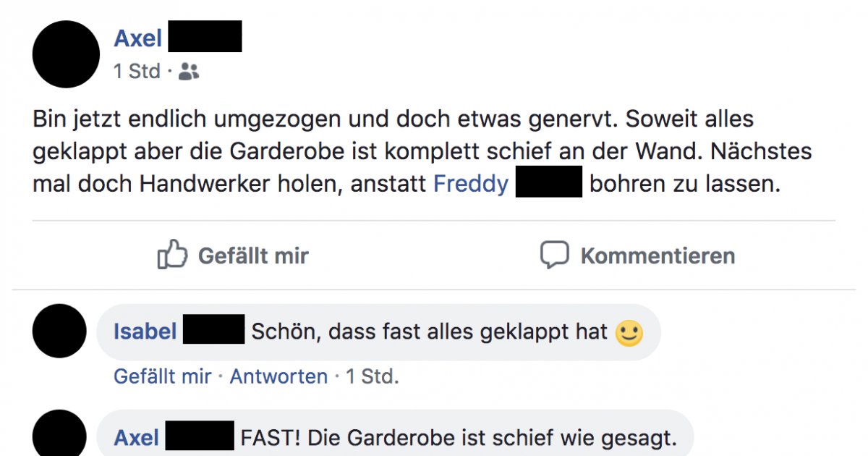Screen dimensions: 868x456
Task: Open the tagged Freddy profile link
Action: [x=471, y=184]
